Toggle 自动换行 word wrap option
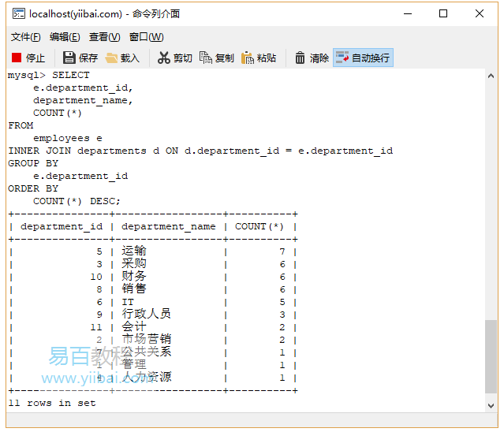The width and height of the screenshot is (504, 432). click(363, 58)
